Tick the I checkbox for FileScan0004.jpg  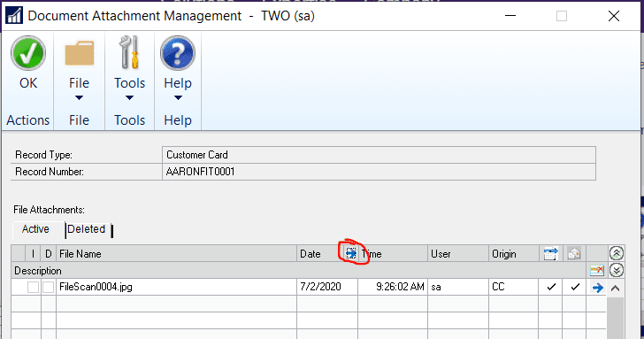pos(34,288)
